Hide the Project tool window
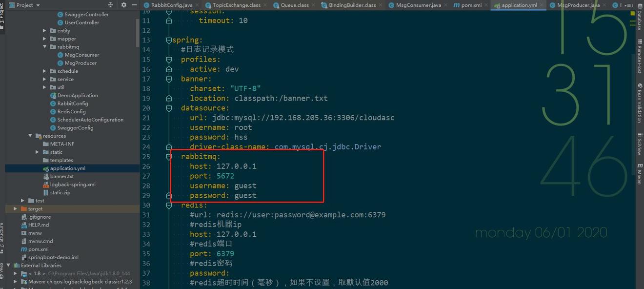The image size is (644, 289). tap(134, 5)
